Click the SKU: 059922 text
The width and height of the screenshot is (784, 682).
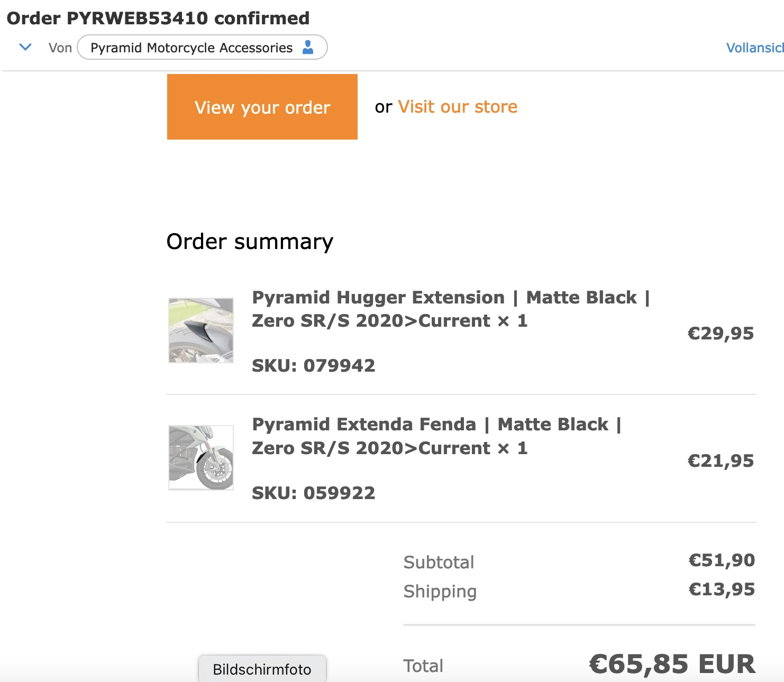313,493
